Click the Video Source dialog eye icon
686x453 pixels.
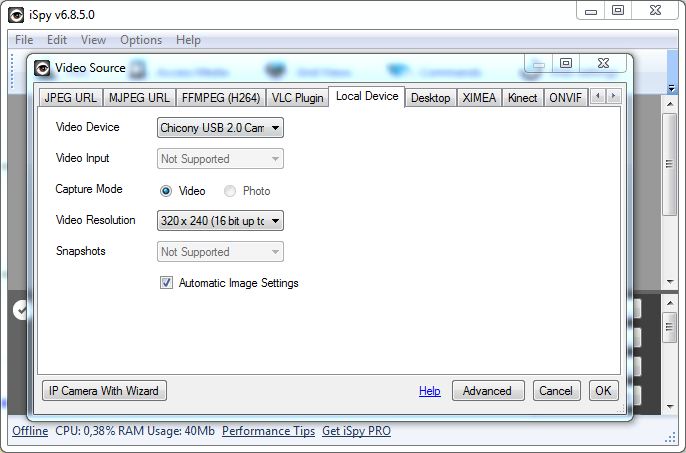pyautogui.click(x=42, y=68)
